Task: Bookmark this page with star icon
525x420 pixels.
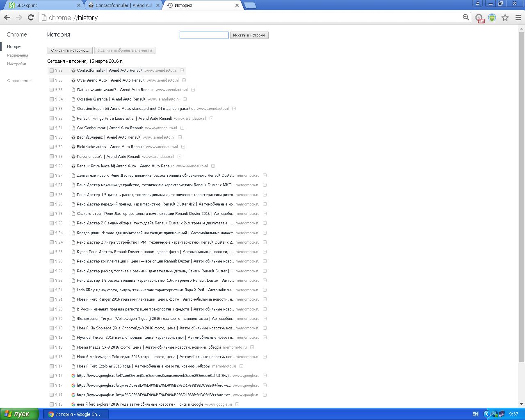Action: 505,18
